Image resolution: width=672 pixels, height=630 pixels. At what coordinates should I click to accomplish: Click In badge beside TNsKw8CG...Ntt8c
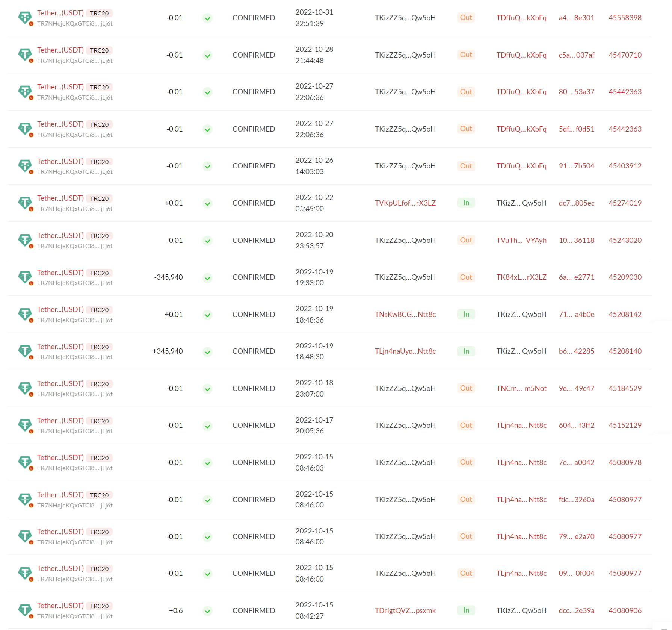[x=466, y=314]
